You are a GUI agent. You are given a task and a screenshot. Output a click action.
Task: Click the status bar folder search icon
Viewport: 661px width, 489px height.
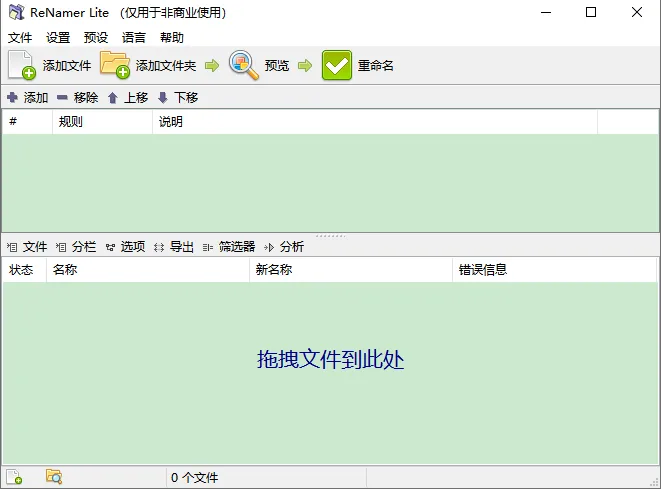[x=54, y=477]
